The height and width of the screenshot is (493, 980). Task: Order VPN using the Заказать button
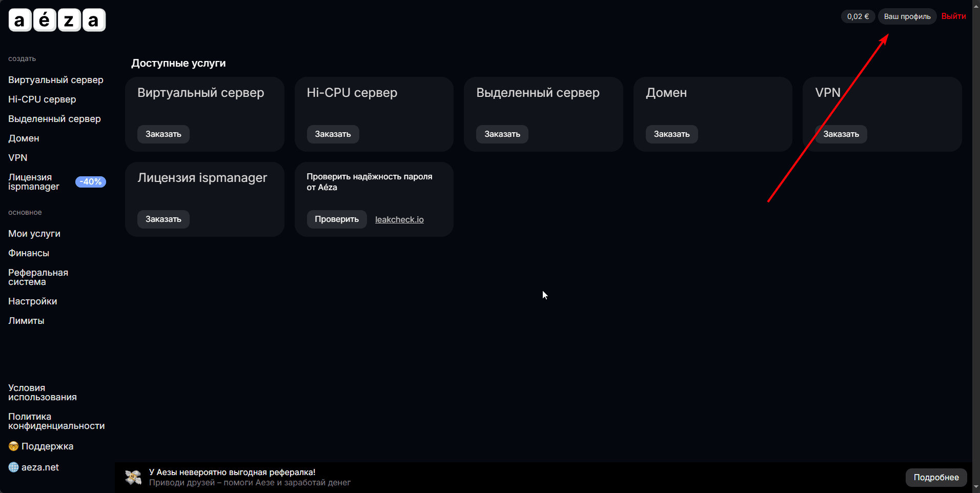tap(841, 134)
